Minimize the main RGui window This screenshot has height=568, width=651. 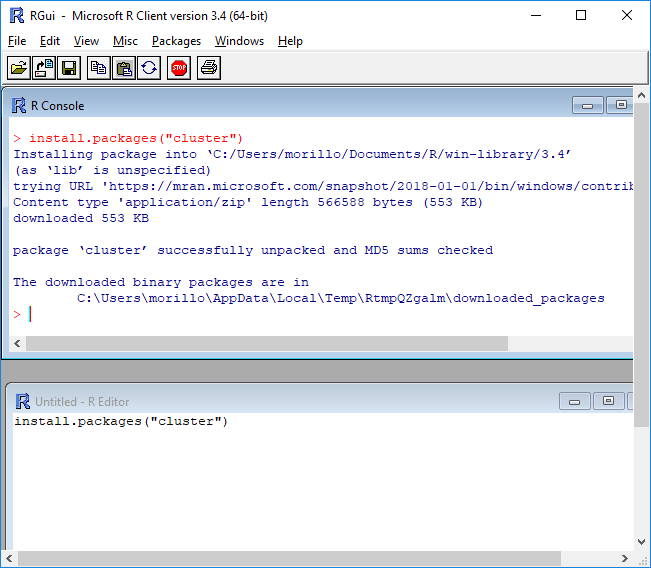click(536, 16)
